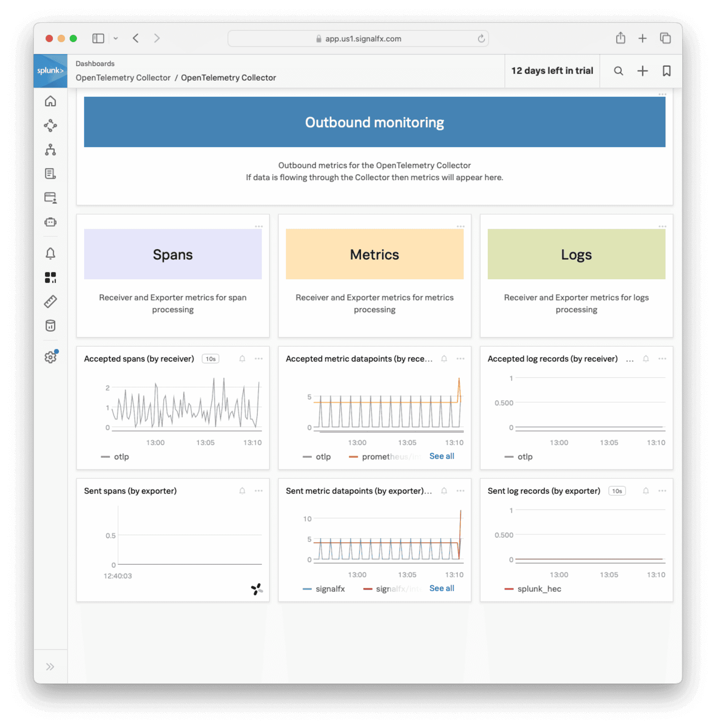The image size is (716, 728).
Task: Open the Dashboards grid icon in the sidebar
Action: (x=50, y=277)
